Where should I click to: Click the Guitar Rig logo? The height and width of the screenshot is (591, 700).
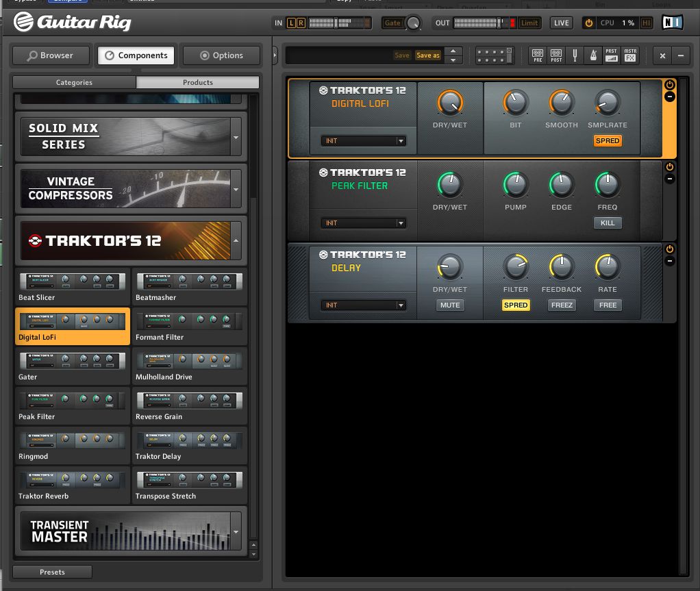[x=73, y=22]
